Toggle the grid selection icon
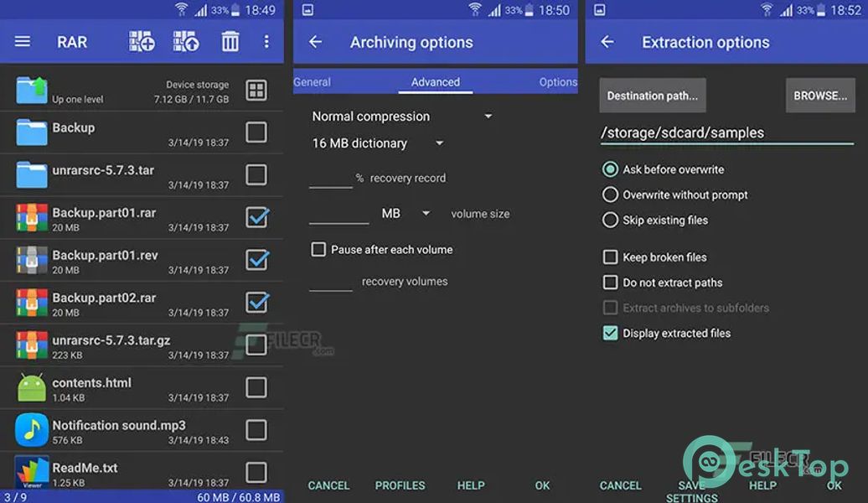The width and height of the screenshot is (868, 503). pyautogui.click(x=256, y=91)
